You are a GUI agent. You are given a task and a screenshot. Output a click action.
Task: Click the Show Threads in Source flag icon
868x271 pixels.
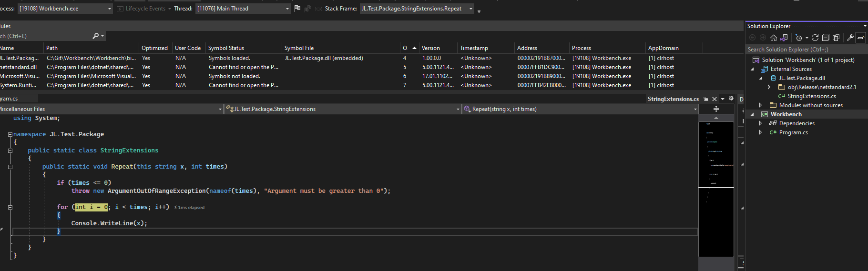click(297, 9)
